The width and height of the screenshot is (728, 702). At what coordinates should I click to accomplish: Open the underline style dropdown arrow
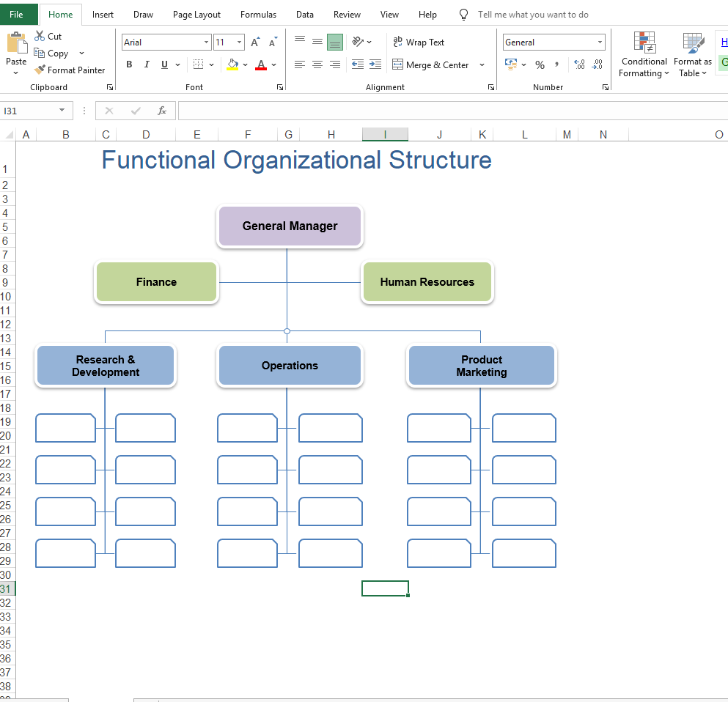pyautogui.click(x=178, y=64)
